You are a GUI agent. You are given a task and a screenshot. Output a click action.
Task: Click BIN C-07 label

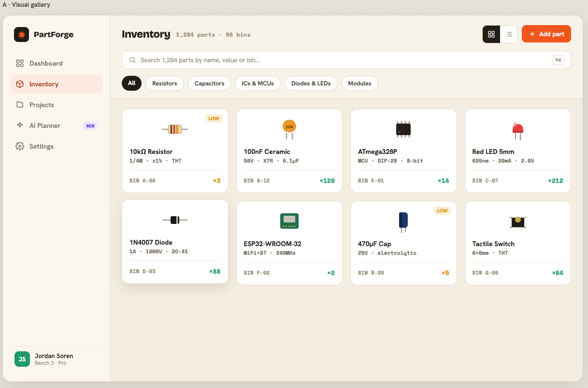(485, 180)
